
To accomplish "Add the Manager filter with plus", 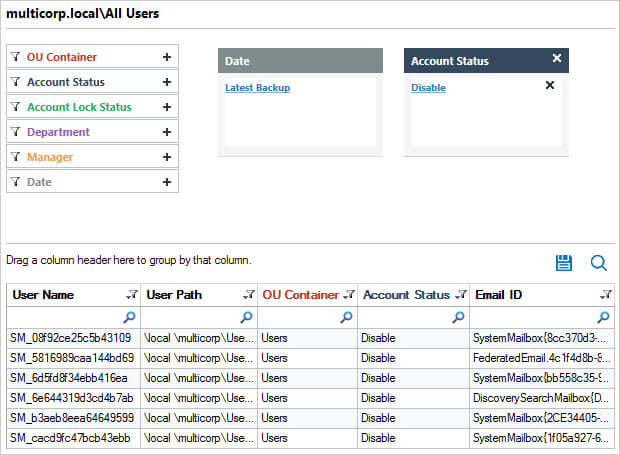I will pos(167,158).
